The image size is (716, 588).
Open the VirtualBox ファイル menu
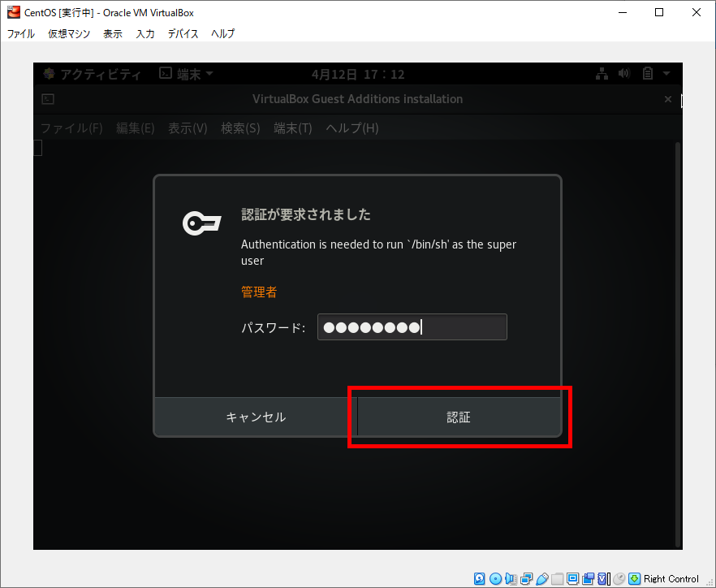21,34
